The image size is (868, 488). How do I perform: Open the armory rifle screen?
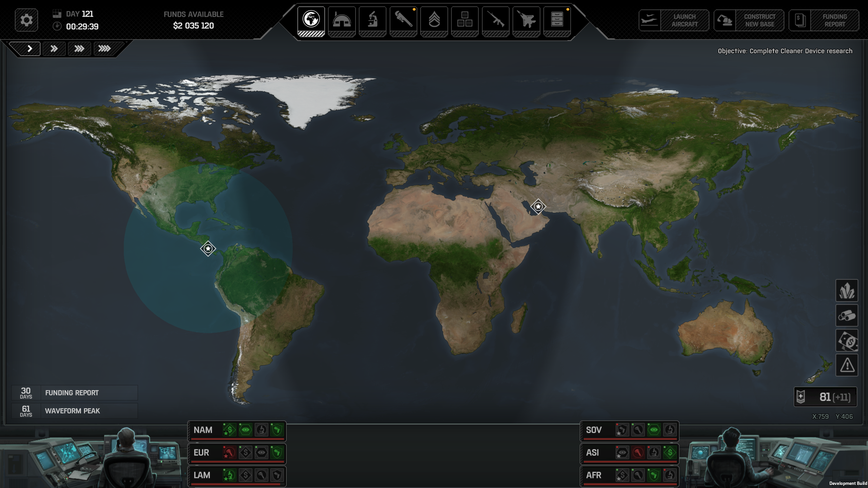coord(496,20)
